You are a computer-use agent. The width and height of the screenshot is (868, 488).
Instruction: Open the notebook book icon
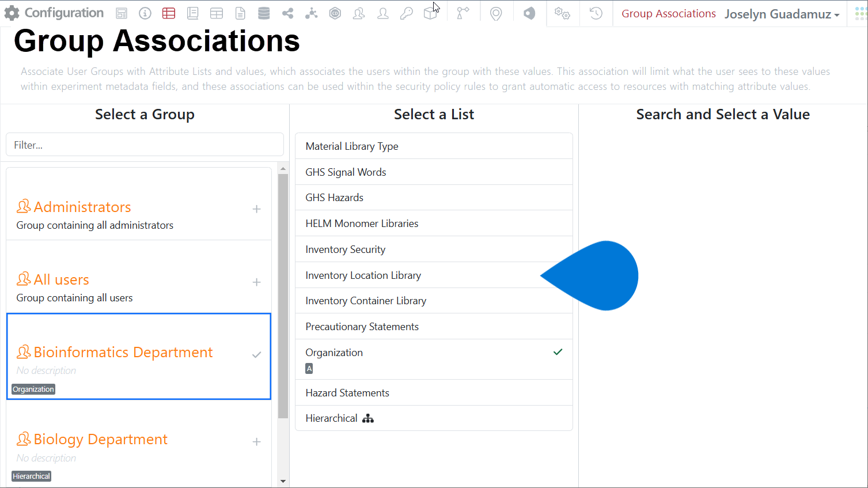[193, 13]
